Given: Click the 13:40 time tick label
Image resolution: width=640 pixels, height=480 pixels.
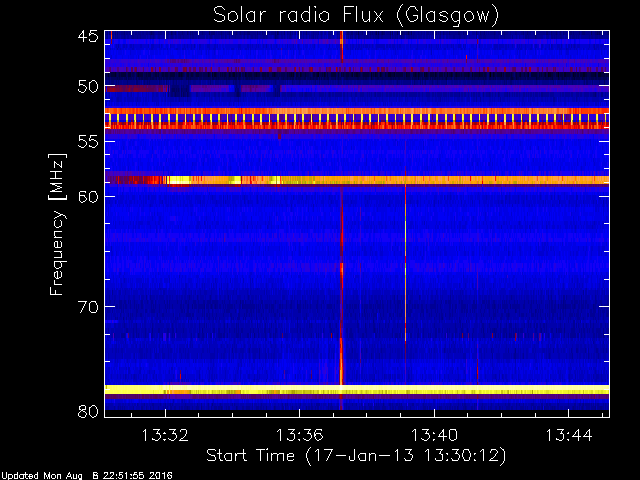Looking at the screenshot, I should click(434, 436).
